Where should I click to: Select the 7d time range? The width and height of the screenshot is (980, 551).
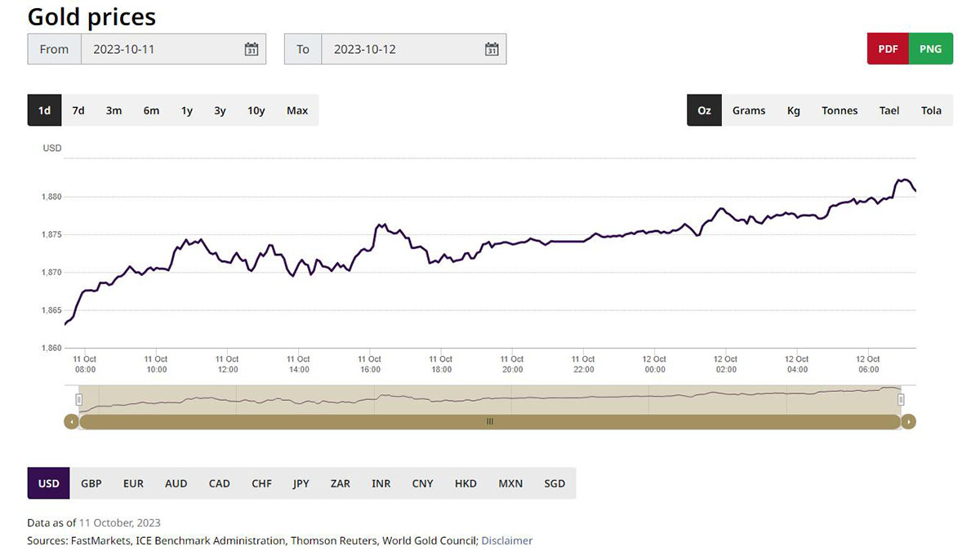(78, 110)
